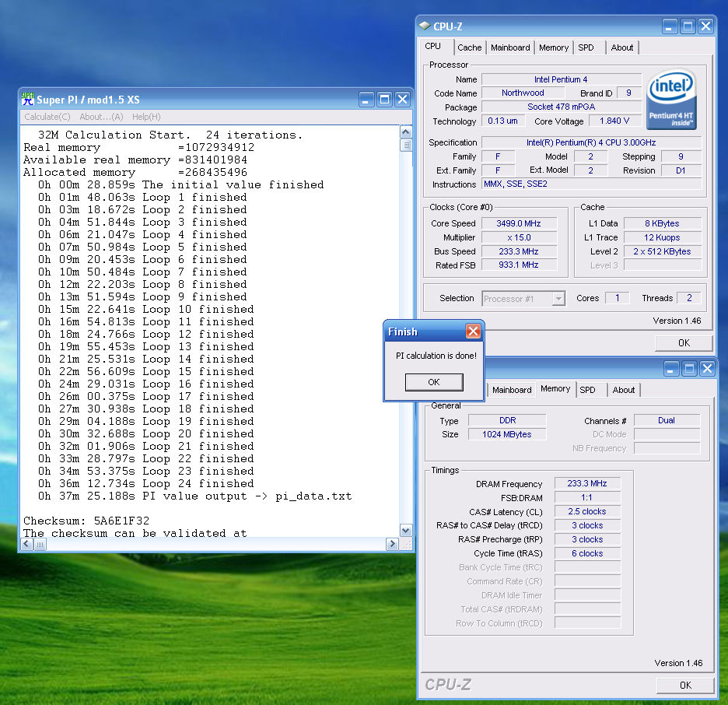Click the memory Type DDR value
This screenshot has width=728, height=705.
[x=507, y=420]
